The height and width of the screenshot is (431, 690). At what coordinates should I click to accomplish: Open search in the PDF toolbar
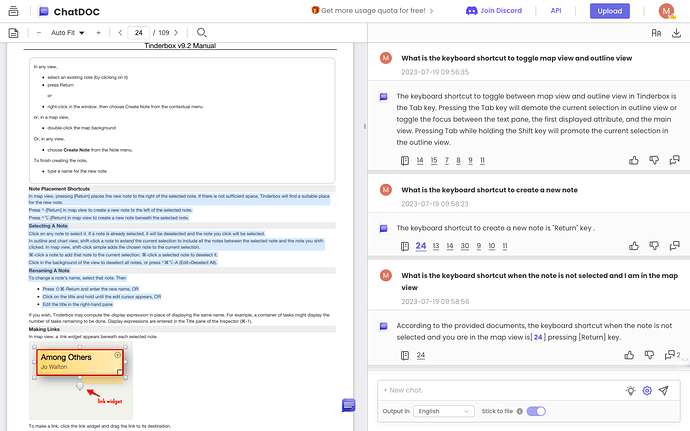202,33
